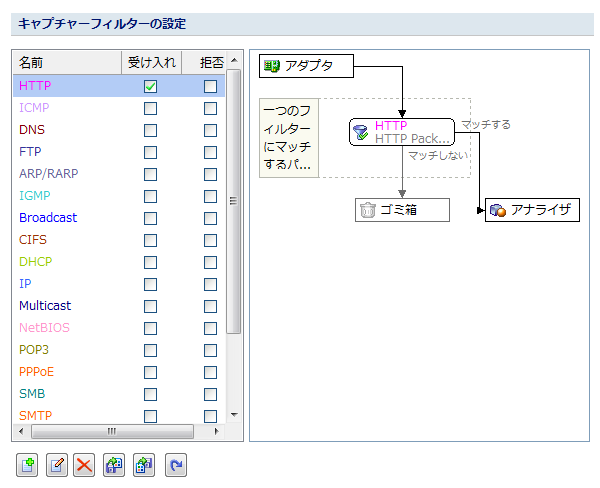Select the アダプタ node in the diagram
Image resolution: width=600 pixels, height=488 pixels.
pyautogui.click(x=308, y=66)
